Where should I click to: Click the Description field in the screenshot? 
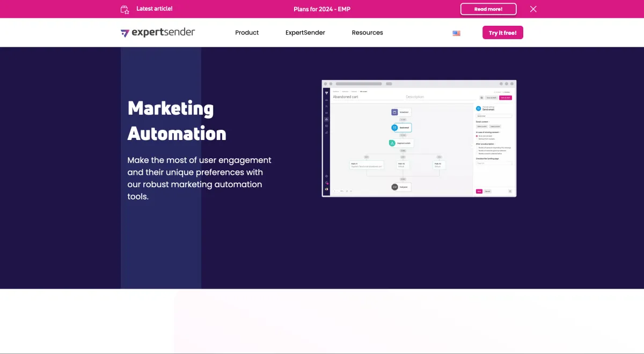pyautogui.click(x=440, y=97)
